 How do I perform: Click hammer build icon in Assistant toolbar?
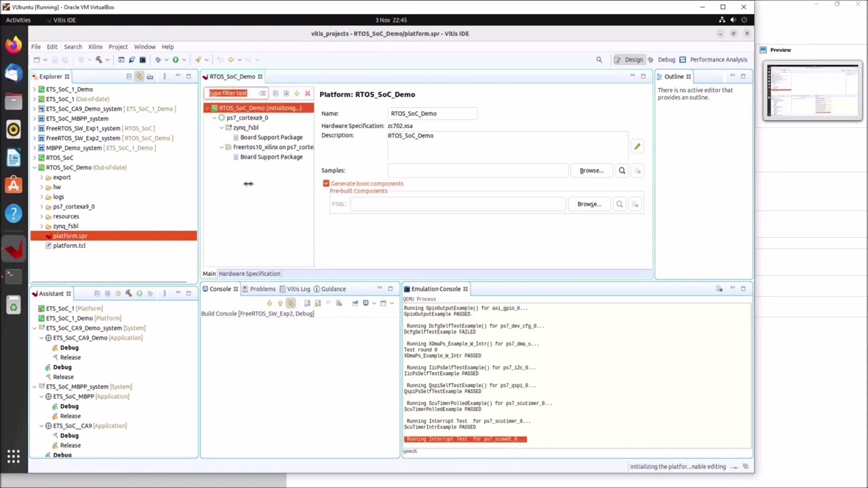[128, 293]
